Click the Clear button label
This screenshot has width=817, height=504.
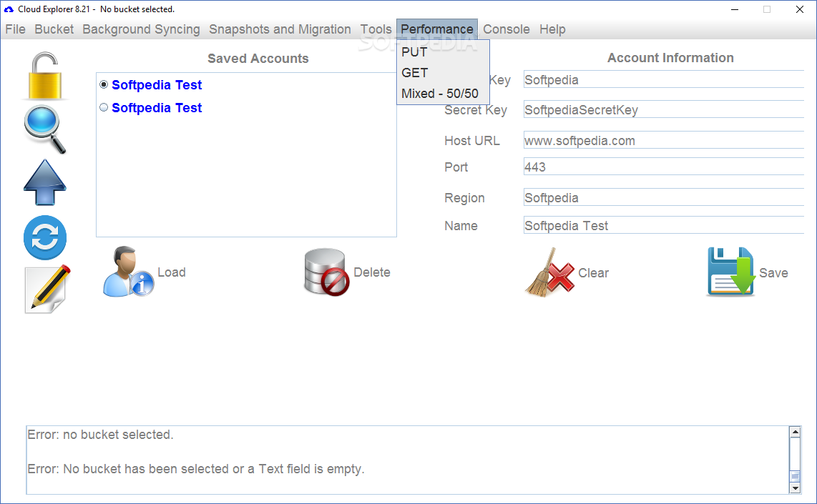pos(594,273)
